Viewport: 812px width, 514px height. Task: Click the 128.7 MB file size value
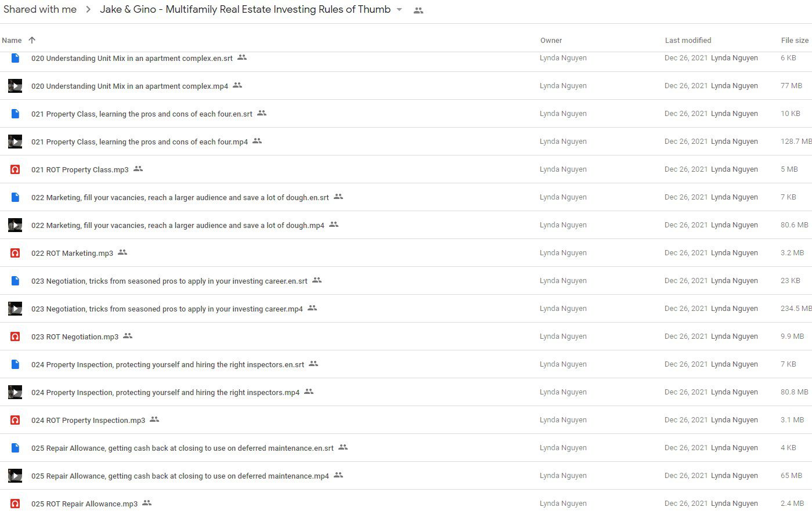(x=796, y=142)
